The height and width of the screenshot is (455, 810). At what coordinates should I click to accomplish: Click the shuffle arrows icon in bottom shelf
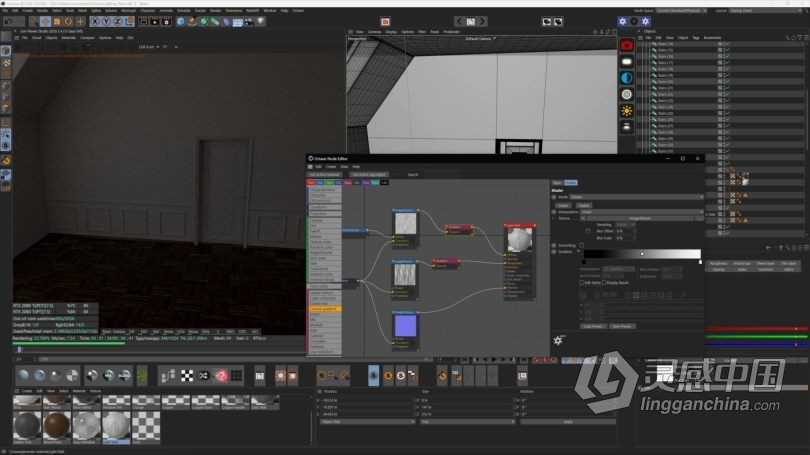[204, 376]
